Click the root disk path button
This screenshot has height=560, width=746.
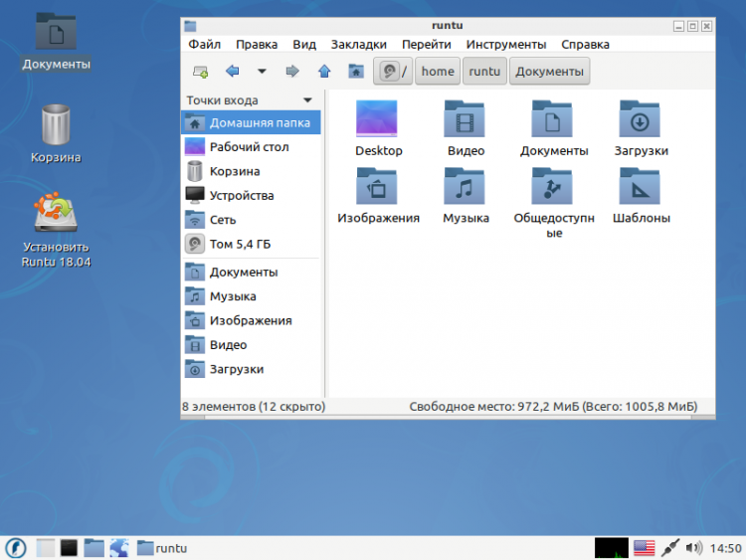click(393, 72)
